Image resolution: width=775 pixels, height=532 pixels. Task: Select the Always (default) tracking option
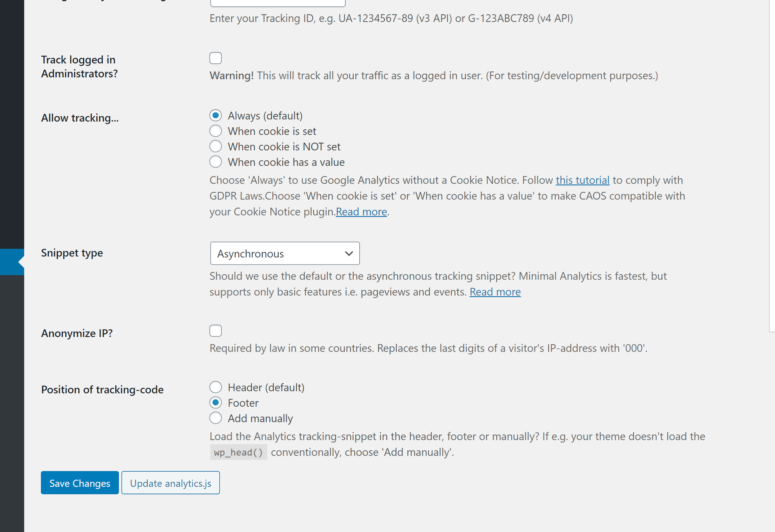[215, 116]
